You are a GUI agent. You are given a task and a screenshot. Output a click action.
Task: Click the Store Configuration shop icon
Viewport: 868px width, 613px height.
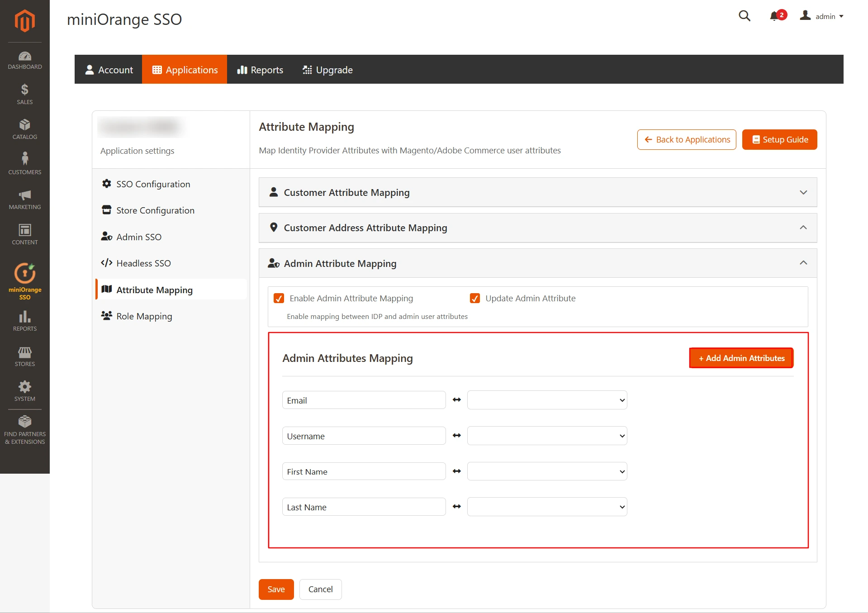107,210
